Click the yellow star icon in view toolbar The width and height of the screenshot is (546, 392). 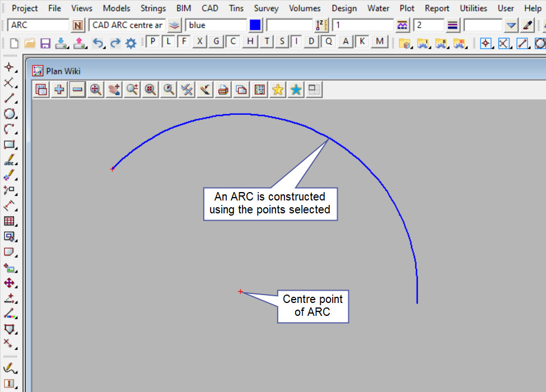tap(278, 90)
